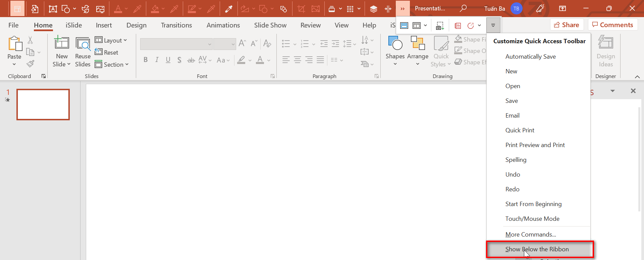Viewport: 644px width, 260px height.
Task: Toggle text Shadow formatting
Action: pos(179,60)
